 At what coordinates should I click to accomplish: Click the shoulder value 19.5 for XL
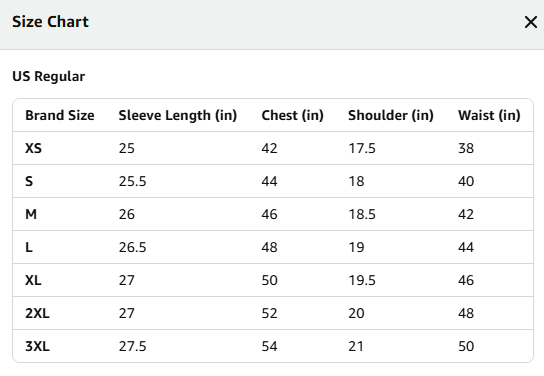(x=362, y=280)
